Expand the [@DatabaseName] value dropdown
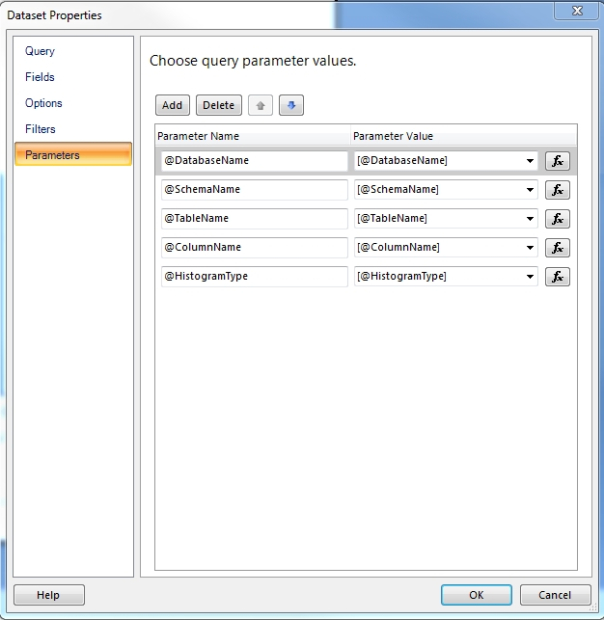 [x=530, y=161]
